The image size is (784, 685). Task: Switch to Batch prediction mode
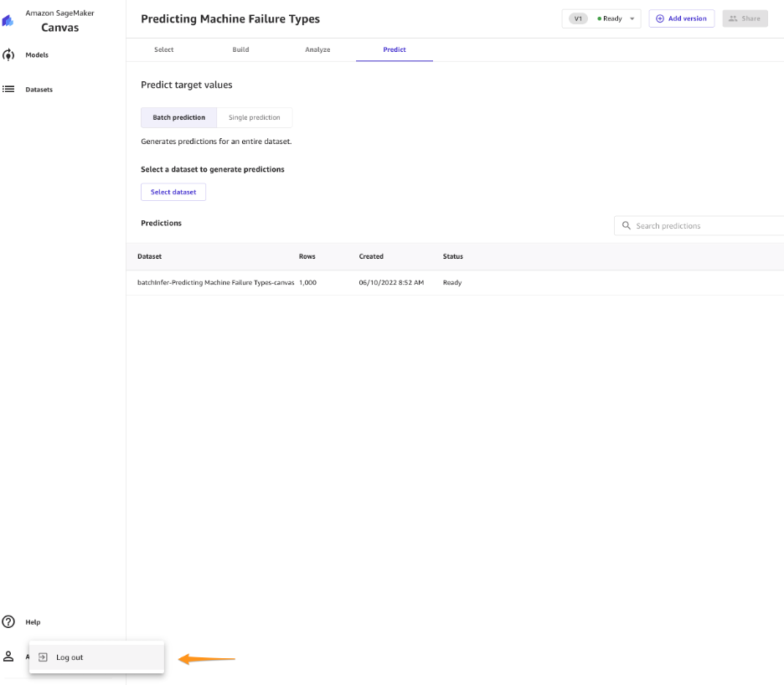(x=179, y=117)
